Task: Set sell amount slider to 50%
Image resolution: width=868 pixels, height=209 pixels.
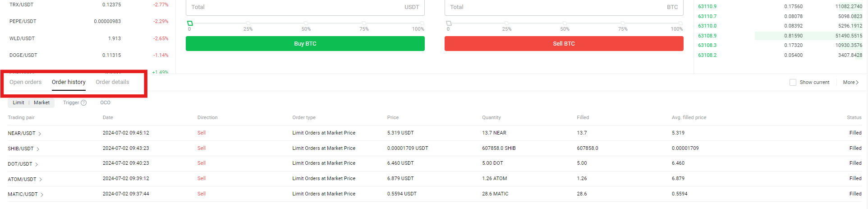Action: click(x=565, y=23)
